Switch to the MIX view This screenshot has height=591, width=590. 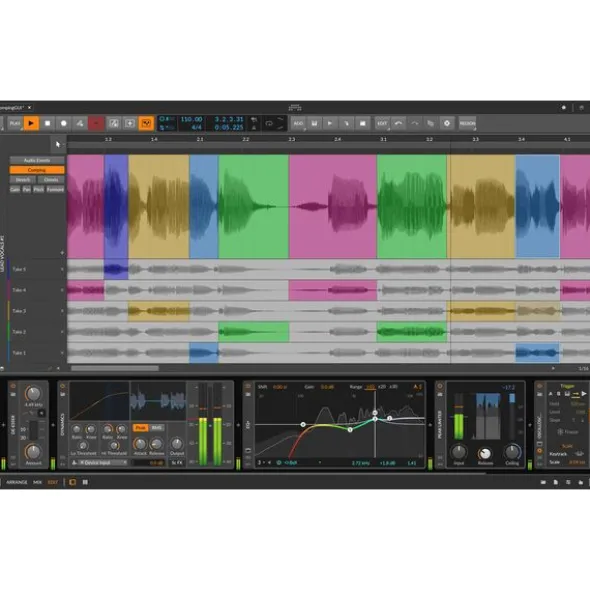(37, 482)
